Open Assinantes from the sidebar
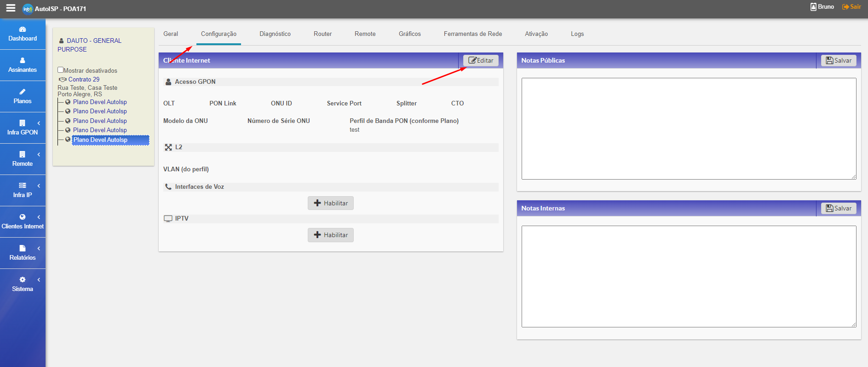The image size is (868, 367). click(23, 65)
